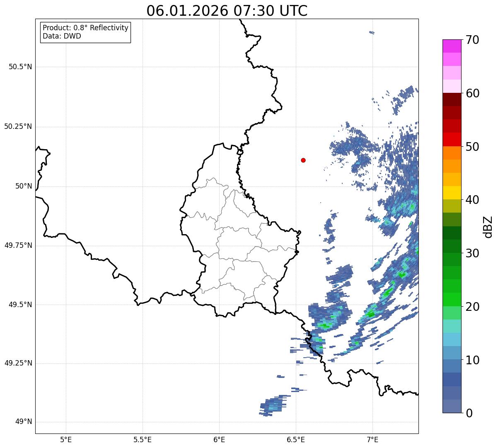Click the colorbar tick label 50
Screen dimensions: 498x448
[x=472, y=147]
